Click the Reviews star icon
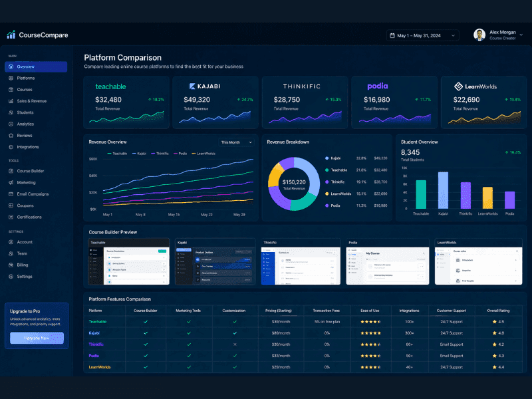This screenshot has height=399, width=532. 11,136
